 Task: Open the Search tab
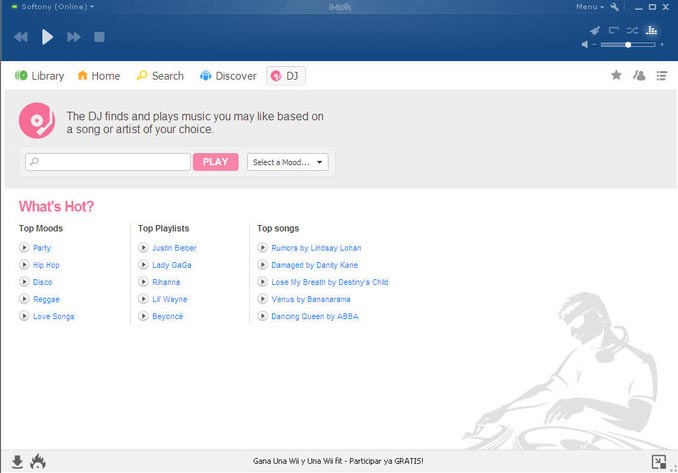(x=160, y=76)
